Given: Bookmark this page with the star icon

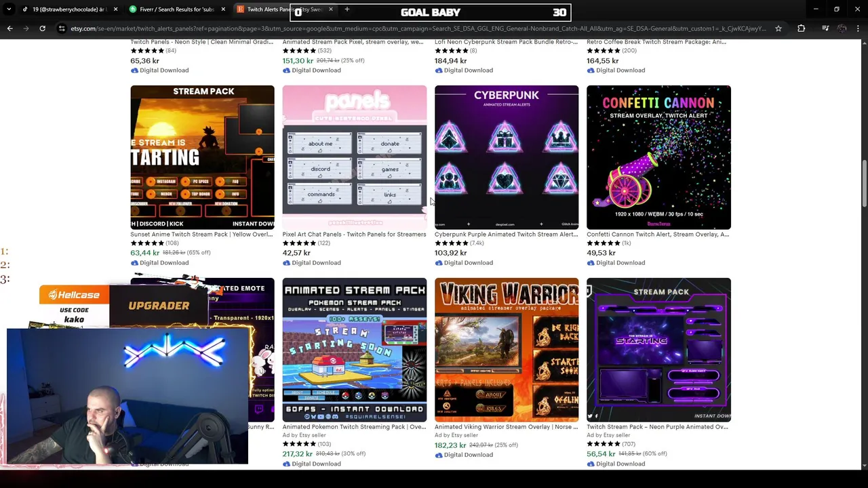Looking at the screenshot, I should coord(778,28).
